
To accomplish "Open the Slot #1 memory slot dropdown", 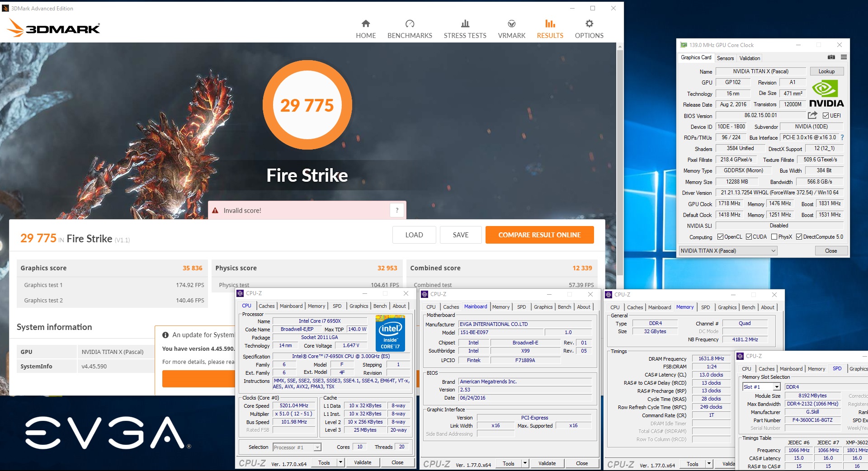I will (x=761, y=387).
